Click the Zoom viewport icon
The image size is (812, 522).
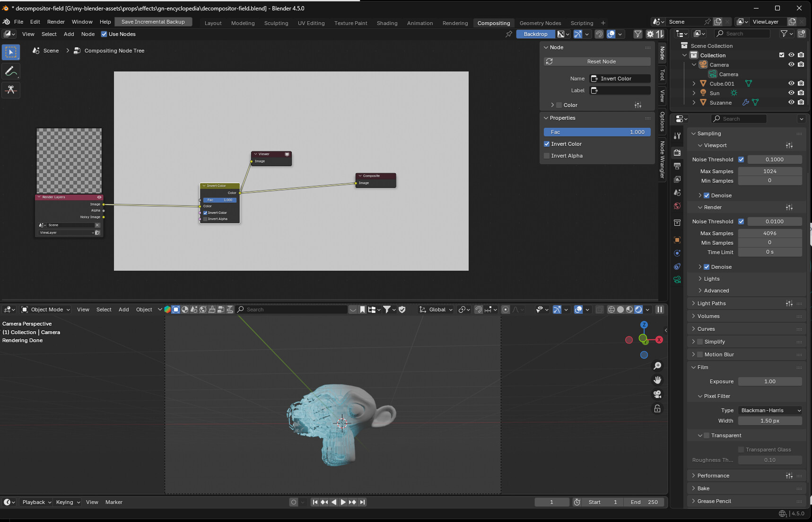(657, 366)
